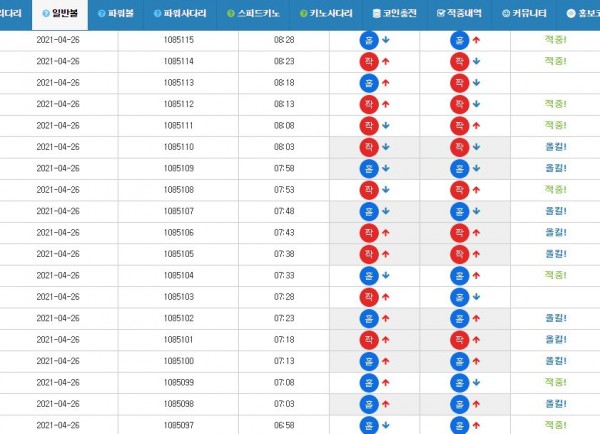Click right blue 홀 badge in row 1085115
This screenshot has height=434, width=600.
click(460, 40)
